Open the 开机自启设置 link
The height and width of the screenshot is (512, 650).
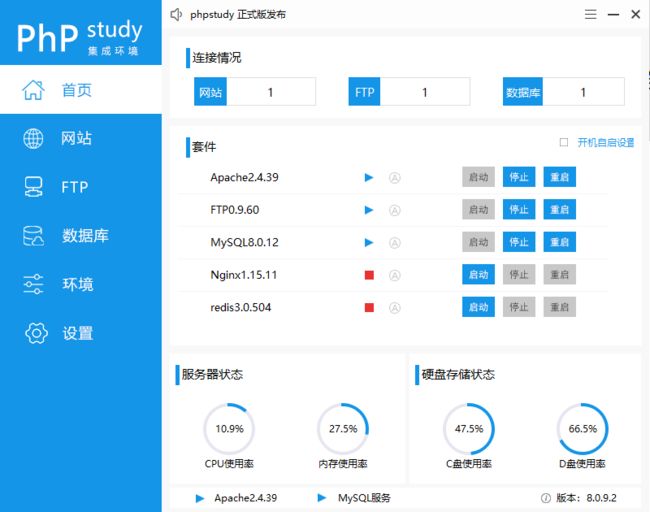tap(606, 143)
